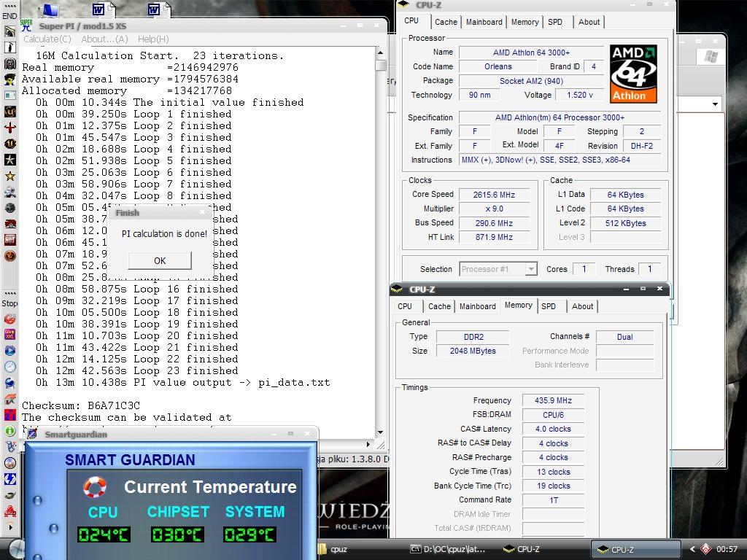Click the Super PI scrollbar up arrow
Image resolution: width=747 pixels, height=560 pixels.
click(380, 52)
